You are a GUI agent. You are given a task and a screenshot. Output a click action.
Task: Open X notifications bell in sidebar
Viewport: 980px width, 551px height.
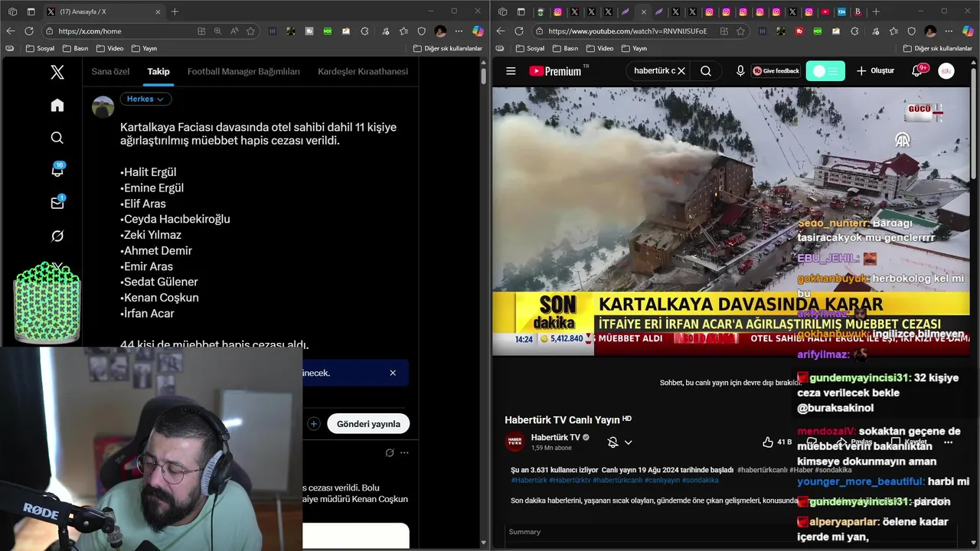coord(57,170)
